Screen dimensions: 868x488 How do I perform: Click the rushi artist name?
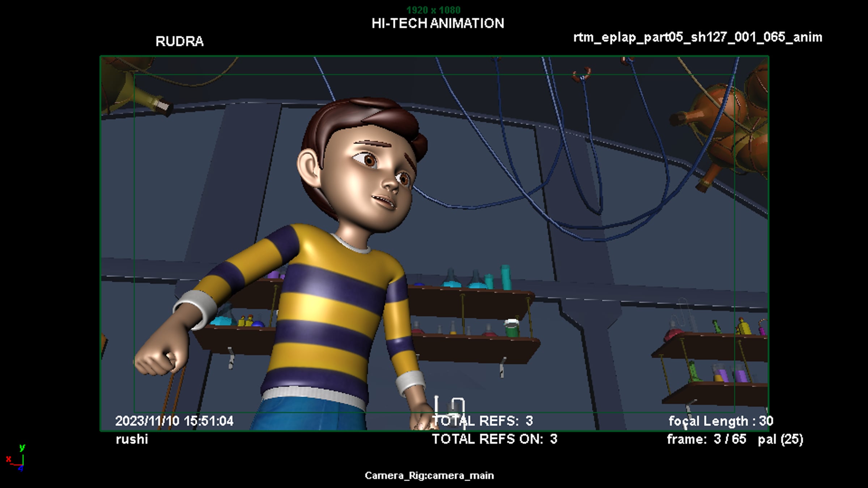(x=132, y=439)
